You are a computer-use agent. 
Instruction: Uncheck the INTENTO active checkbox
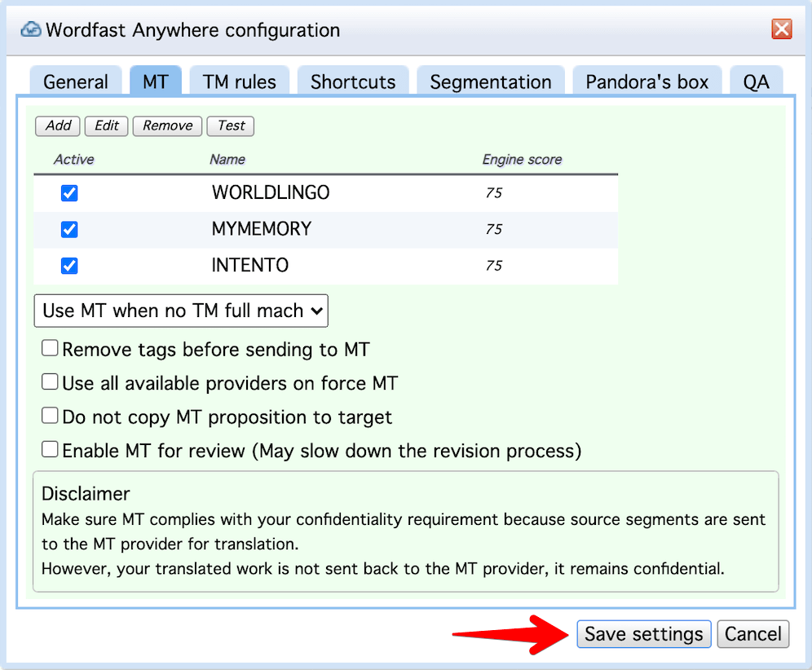pyautogui.click(x=68, y=266)
